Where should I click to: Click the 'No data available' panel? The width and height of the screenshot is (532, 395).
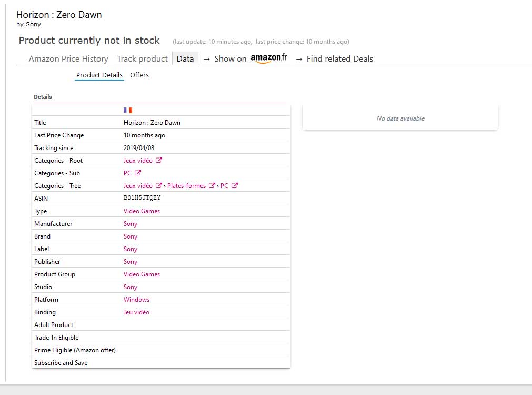coord(400,118)
